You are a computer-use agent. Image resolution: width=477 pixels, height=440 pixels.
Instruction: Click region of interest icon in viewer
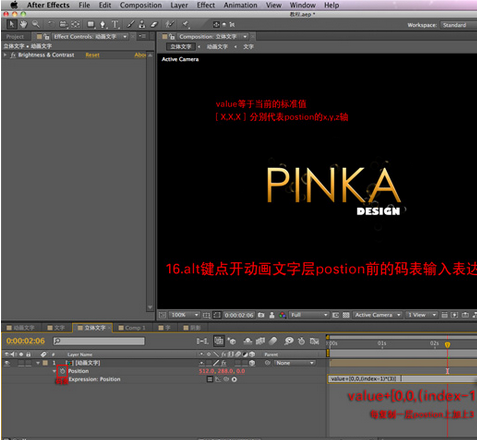pyautogui.click(x=217, y=315)
